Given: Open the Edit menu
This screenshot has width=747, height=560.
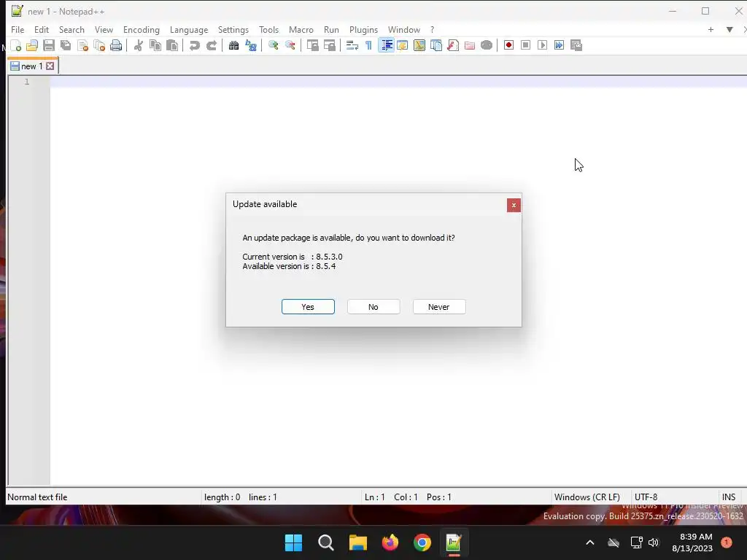Looking at the screenshot, I should coord(42,29).
